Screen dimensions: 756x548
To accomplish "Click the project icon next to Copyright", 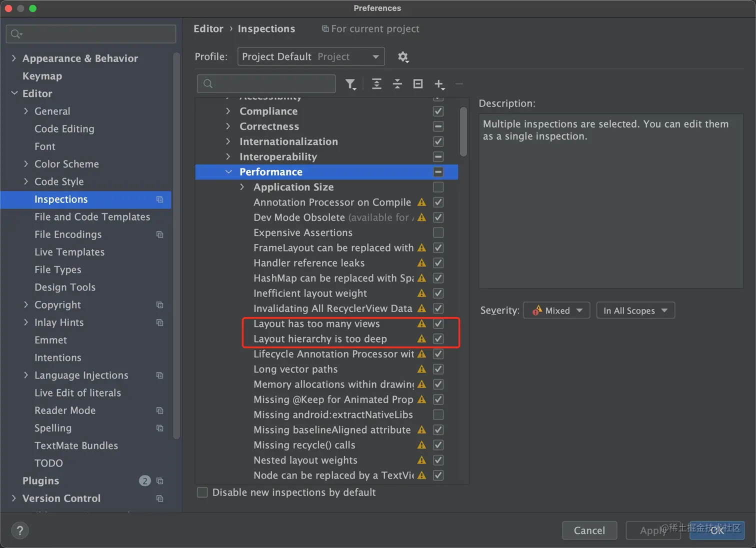I will pos(160,305).
